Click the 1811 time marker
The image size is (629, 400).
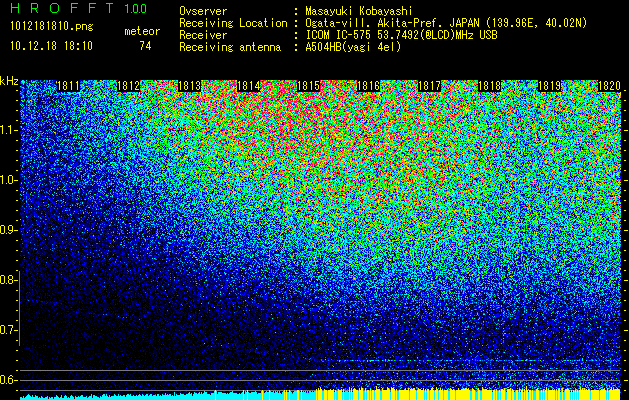click(x=69, y=86)
